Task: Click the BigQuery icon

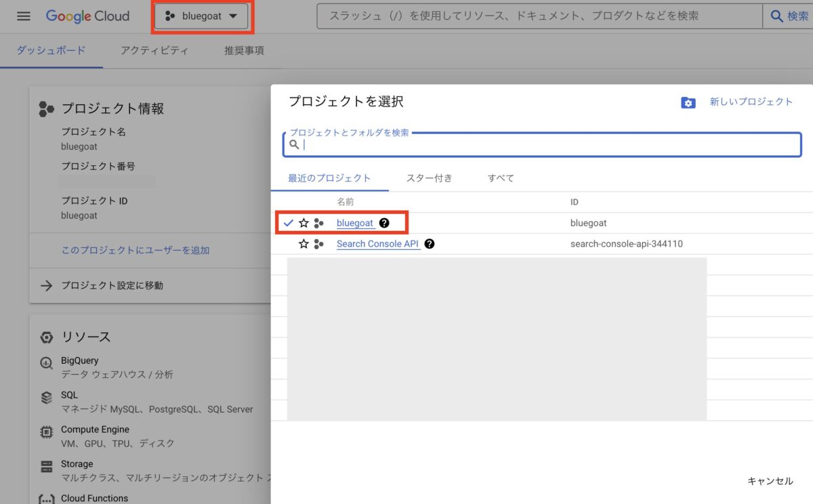Action: point(47,362)
